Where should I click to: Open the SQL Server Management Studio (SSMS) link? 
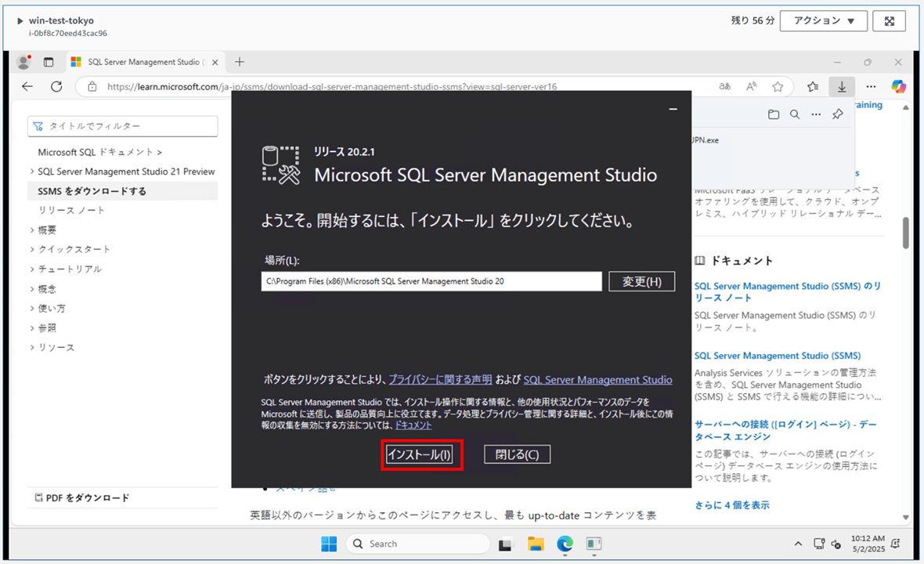pyautogui.click(x=778, y=356)
